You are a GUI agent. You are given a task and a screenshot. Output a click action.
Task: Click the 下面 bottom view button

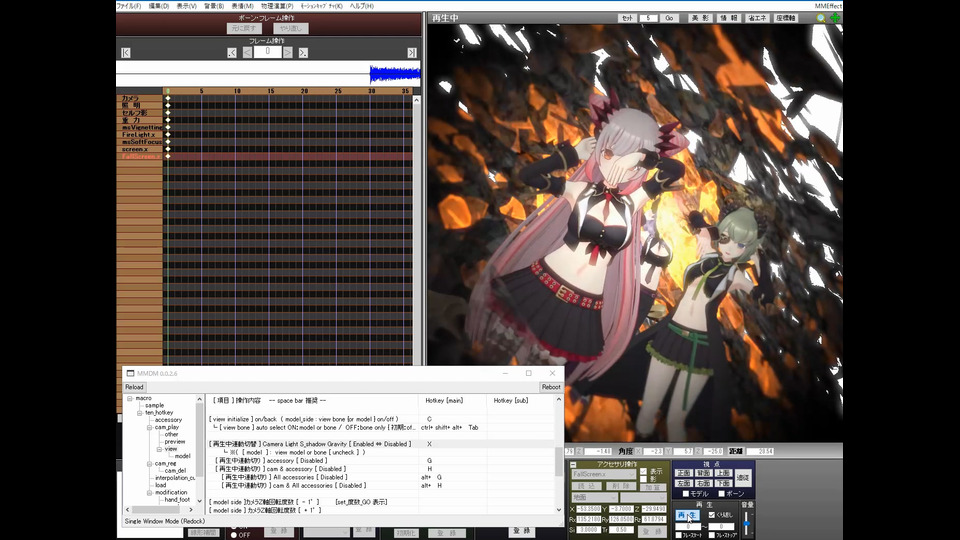coord(723,483)
